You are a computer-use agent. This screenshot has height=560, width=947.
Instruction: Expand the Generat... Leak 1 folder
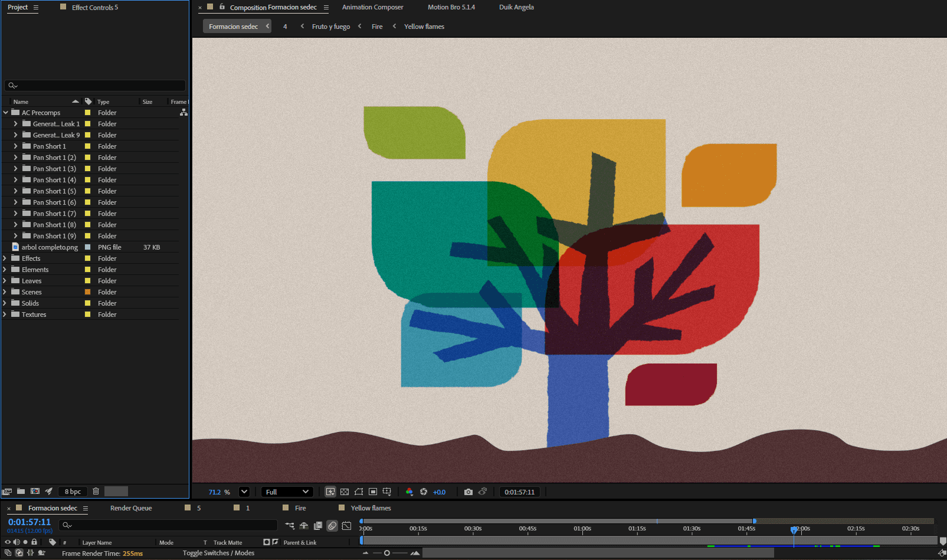(x=15, y=124)
